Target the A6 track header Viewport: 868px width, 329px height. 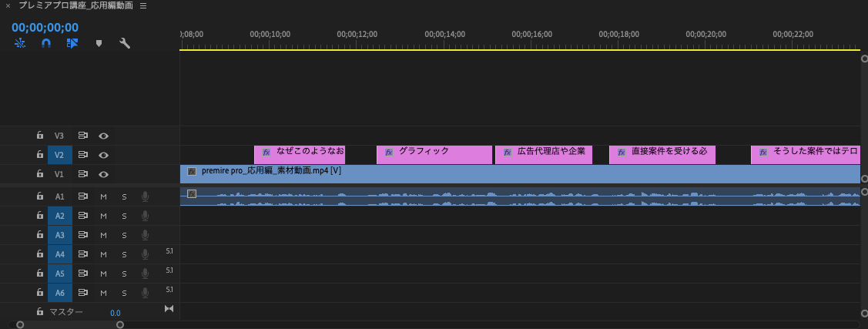click(59, 293)
